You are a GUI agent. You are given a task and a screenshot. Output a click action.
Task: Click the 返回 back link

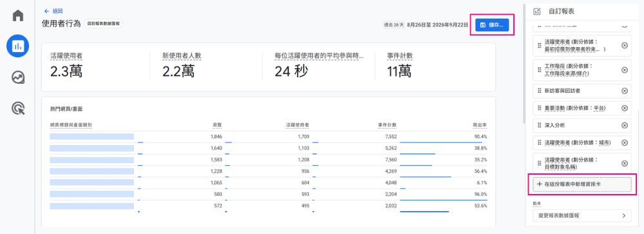point(57,11)
